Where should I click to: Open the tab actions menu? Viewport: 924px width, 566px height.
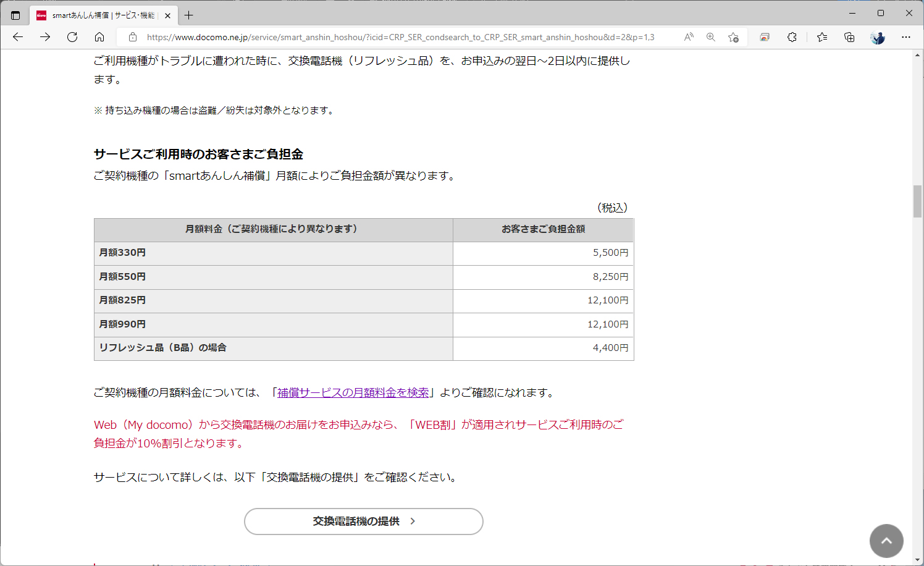pyautogui.click(x=15, y=15)
